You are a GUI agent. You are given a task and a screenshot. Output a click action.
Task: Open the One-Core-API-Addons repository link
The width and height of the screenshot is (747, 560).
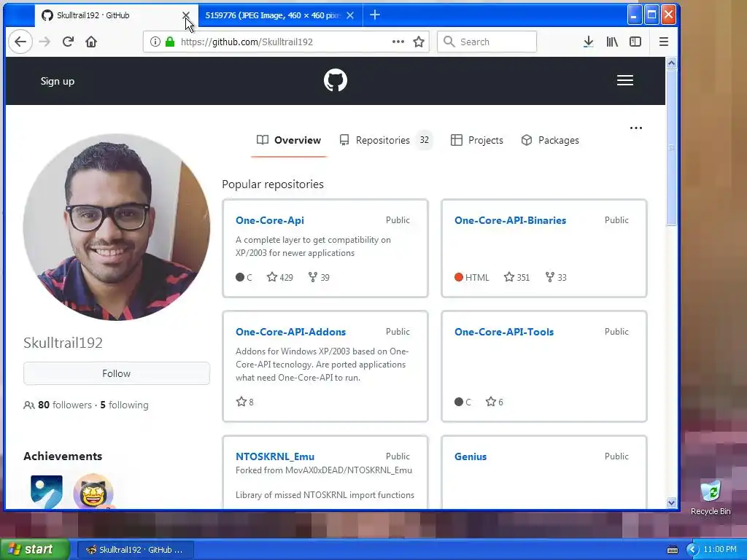tap(290, 332)
